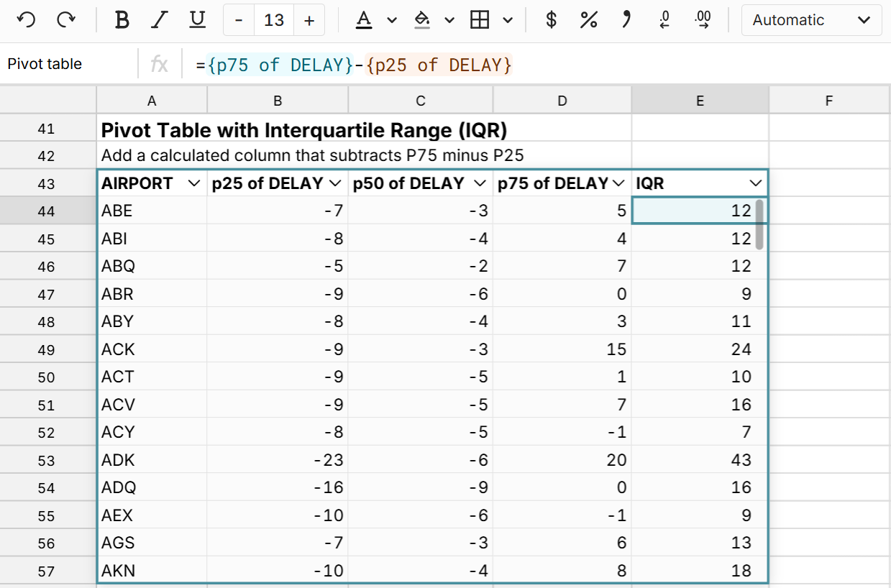Screen dimensions: 891x588
Task: Redo the last action
Action: [x=66, y=19]
